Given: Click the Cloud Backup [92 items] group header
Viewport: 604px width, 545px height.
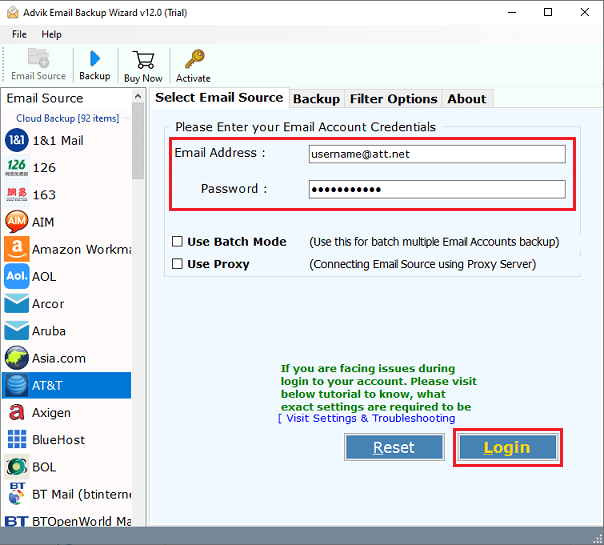Looking at the screenshot, I should (67, 118).
